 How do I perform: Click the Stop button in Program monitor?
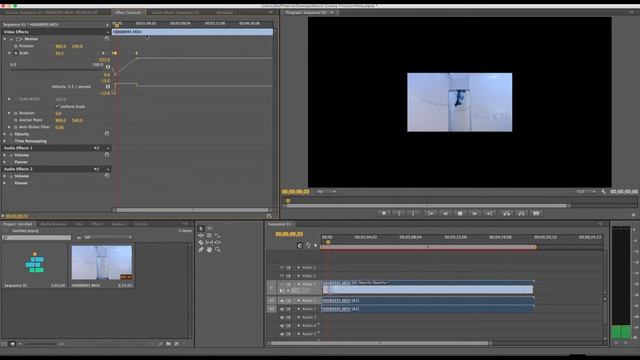click(460, 213)
